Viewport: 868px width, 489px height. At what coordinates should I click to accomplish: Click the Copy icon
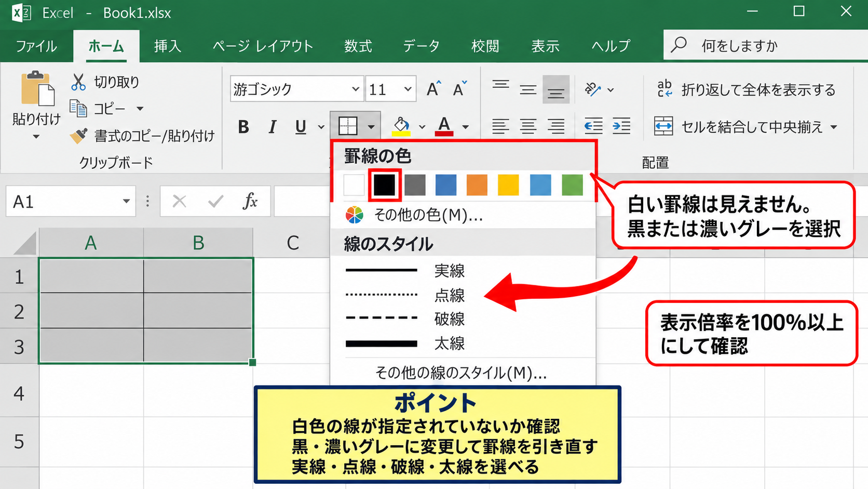(78, 109)
